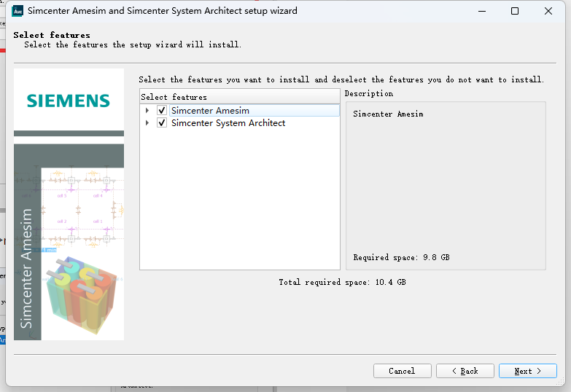Click the 'Required space: 9.8 GB' text
Viewport: 571px width, 392px height.
pos(401,258)
